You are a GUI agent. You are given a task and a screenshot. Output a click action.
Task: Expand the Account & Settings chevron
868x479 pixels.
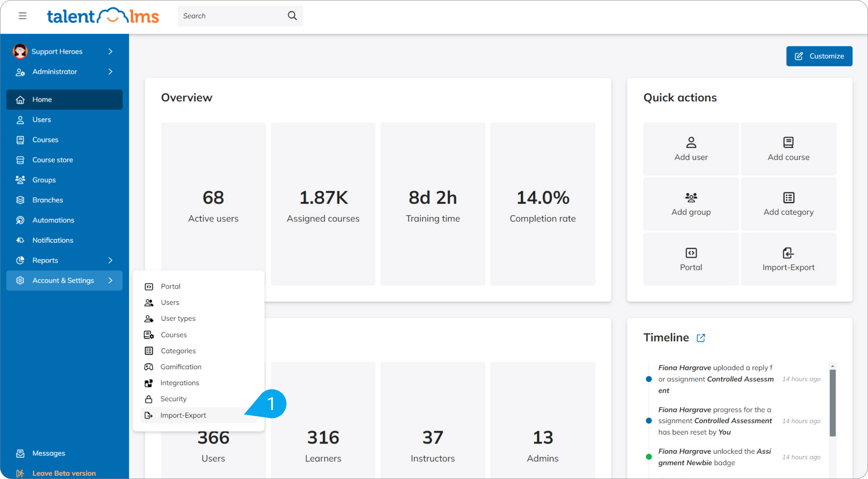(110, 280)
